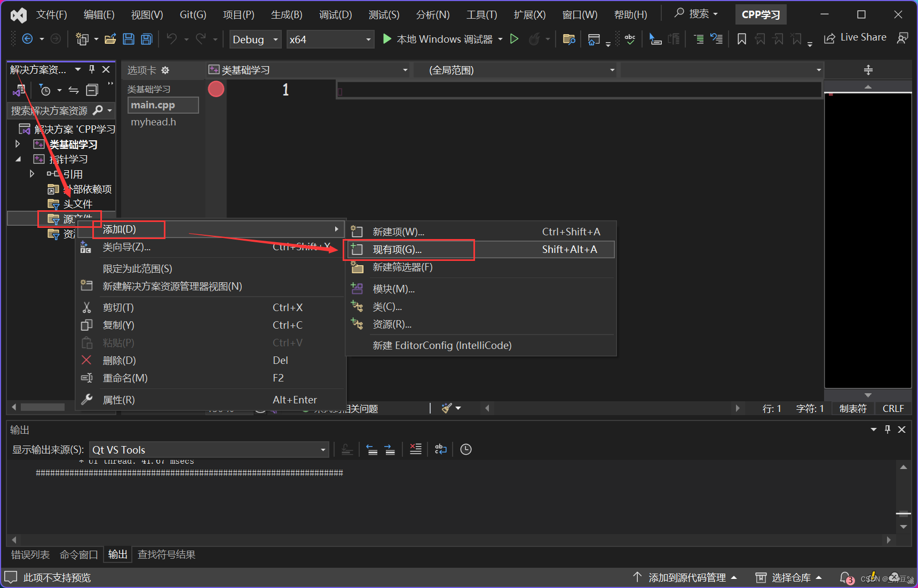
Task: Select 属性(R) in context menu
Action: pyautogui.click(x=211, y=400)
